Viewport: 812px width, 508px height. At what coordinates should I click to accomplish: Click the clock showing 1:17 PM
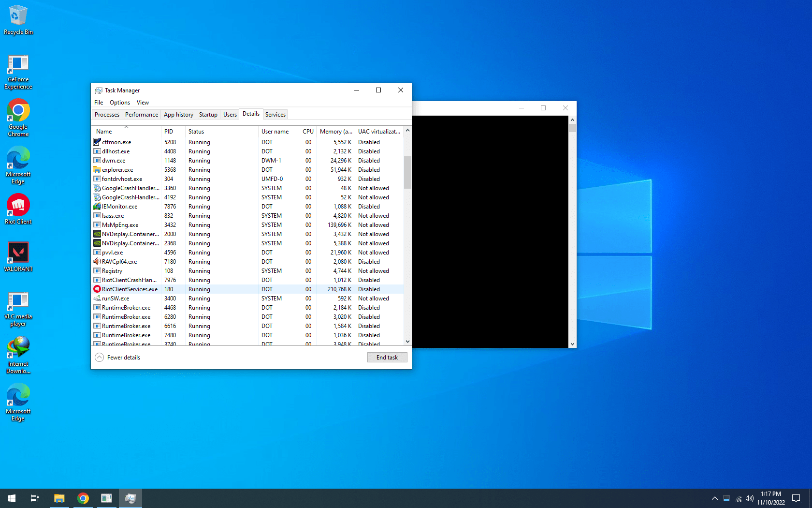coord(771,498)
